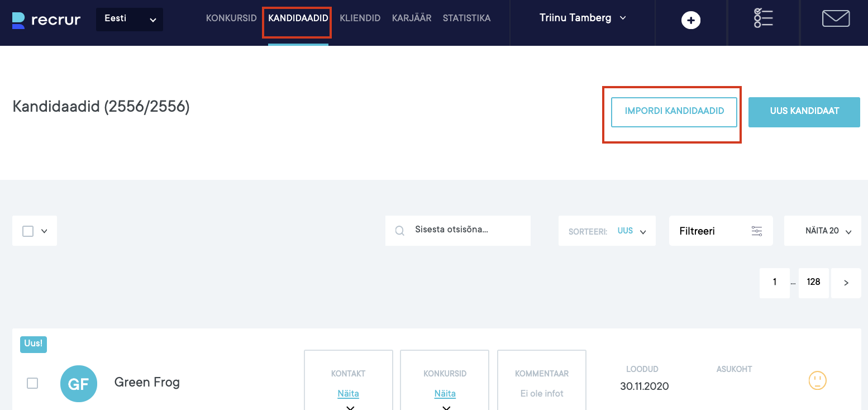Open the Sorteeri sort dropdown
This screenshot has height=410, width=868.
(x=607, y=231)
